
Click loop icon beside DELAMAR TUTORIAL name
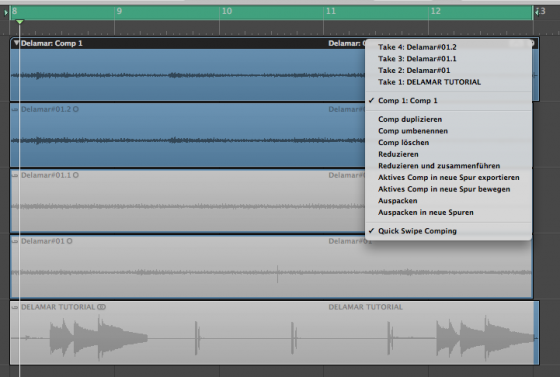15,307
